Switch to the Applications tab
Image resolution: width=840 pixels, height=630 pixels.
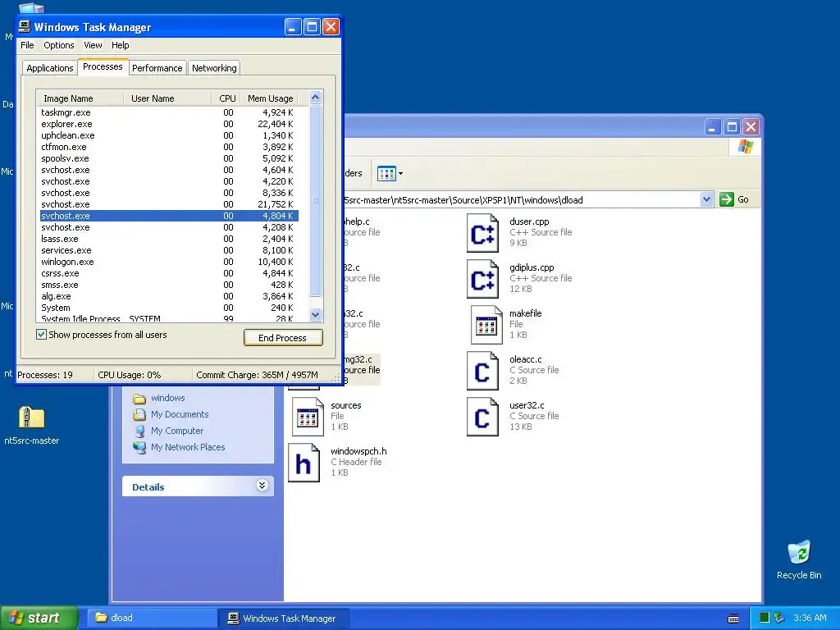coord(50,68)
